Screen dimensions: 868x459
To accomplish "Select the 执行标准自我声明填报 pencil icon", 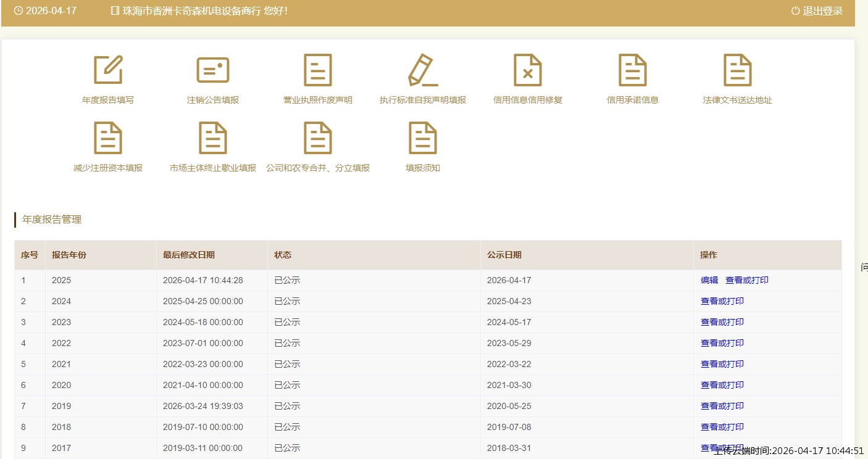I will point(423,70).
